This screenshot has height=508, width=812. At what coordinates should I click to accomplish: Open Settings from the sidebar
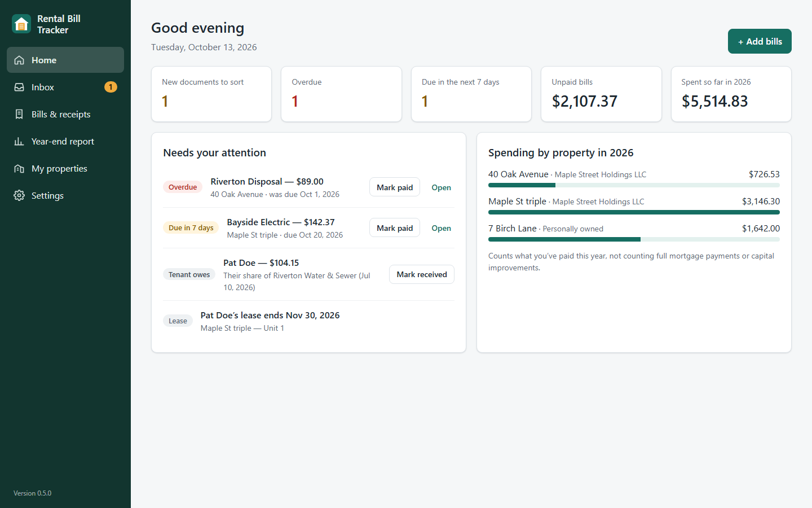pos(65,195)
